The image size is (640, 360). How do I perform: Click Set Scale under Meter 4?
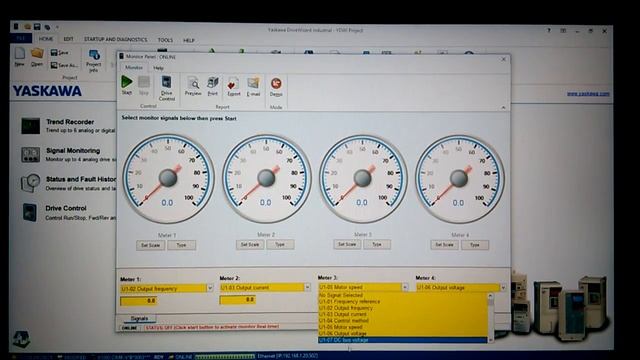coord(444,245)
